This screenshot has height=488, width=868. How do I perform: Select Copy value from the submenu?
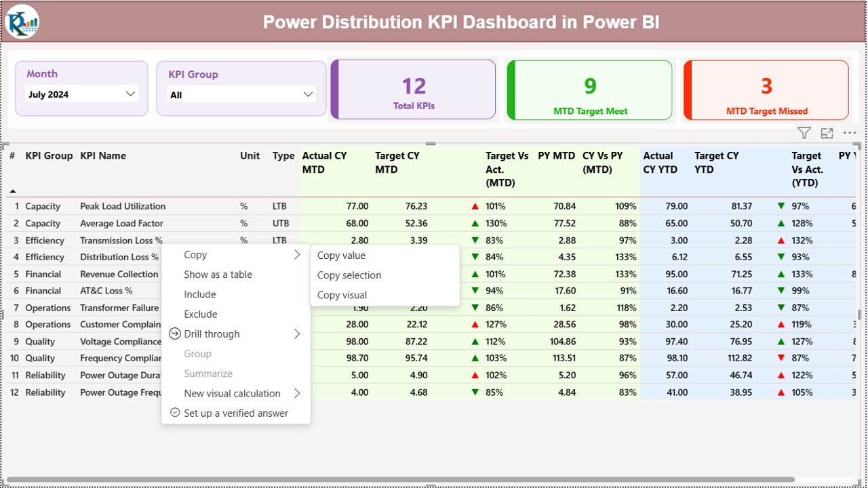(341, 256)
